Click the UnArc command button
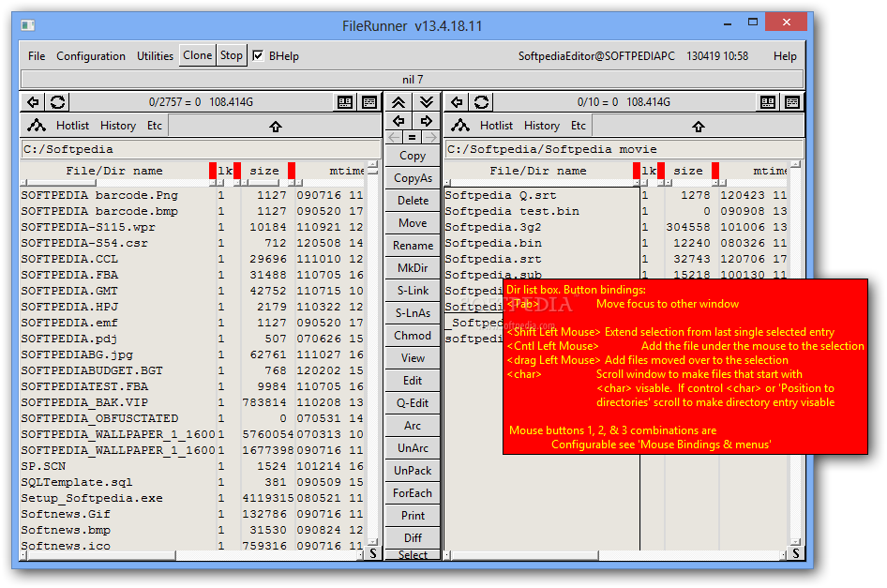887x588 pixels. pos(413,448)
